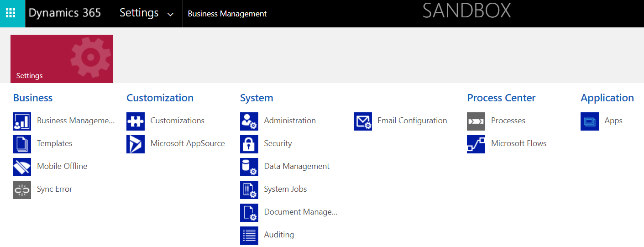Click the Security padlock icon
Image resolution: width=644 pixels, height=247 pixels.
point(249,144)
